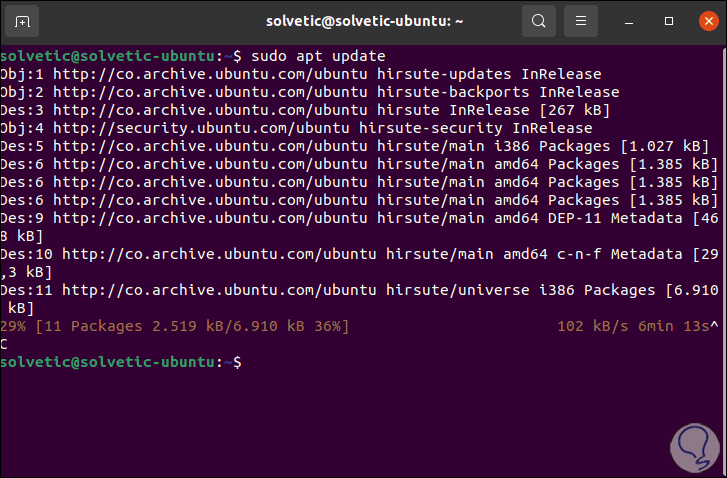The height and width of the screenshot is (478, 727).
Task: Click the 'sudo apt update' command text
Action: (x=318, y=56)
